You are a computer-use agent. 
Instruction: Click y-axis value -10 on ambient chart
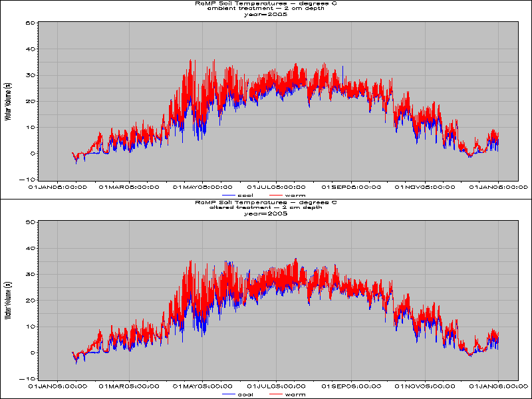pos(29,179)
